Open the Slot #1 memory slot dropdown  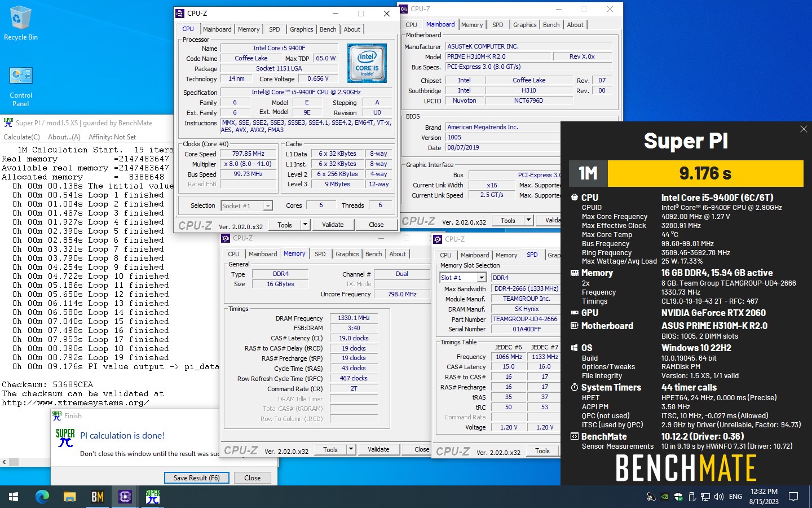(463, 278)
